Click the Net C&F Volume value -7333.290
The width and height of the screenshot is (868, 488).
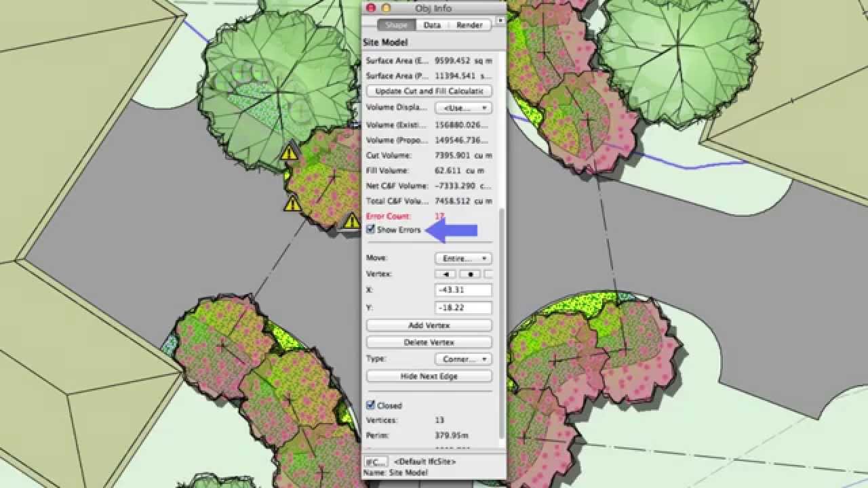(x=463, y=186)
